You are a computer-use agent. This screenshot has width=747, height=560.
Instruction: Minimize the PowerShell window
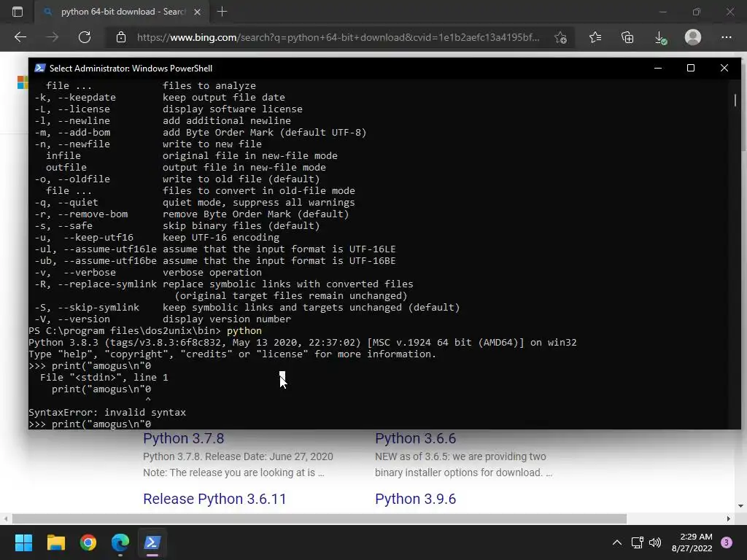658,68
